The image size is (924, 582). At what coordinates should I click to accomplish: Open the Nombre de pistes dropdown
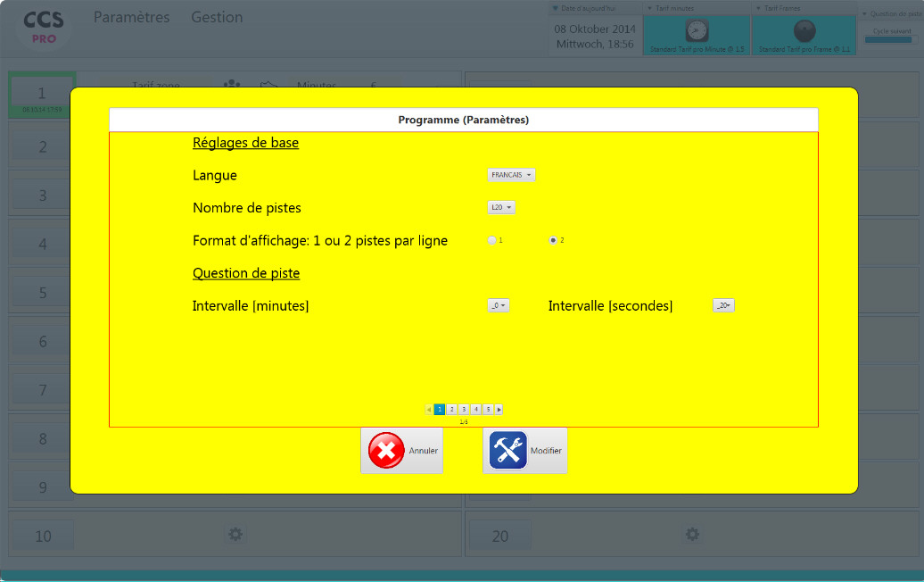tap(501, 207)
